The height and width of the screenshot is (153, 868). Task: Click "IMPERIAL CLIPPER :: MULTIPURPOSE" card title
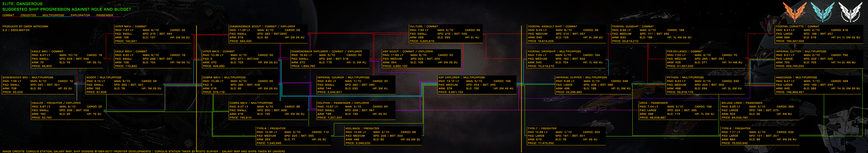click(x=582, y=77)
